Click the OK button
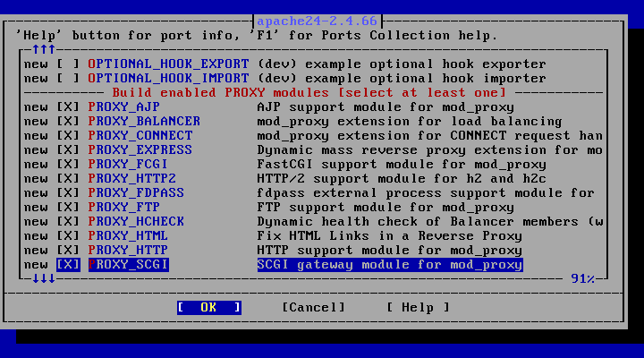This screenshot has height=358, width=644. coord(209,308)
